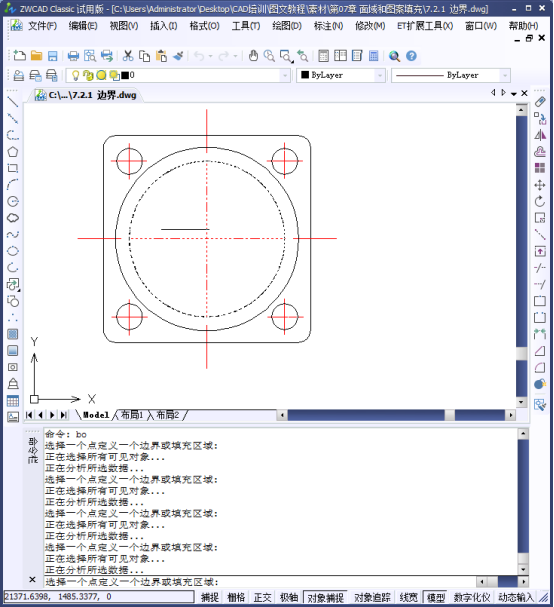Expand the layer selection dropdown

point(285,75)
